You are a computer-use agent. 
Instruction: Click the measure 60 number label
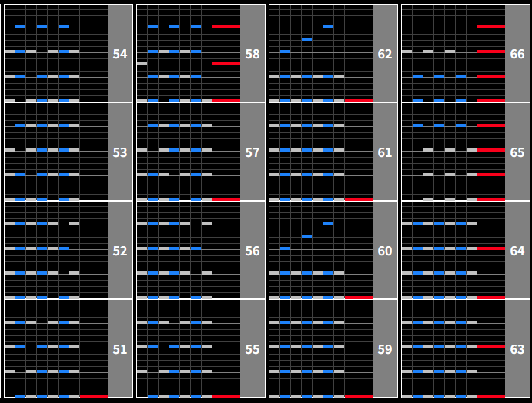tap(385, 251)
